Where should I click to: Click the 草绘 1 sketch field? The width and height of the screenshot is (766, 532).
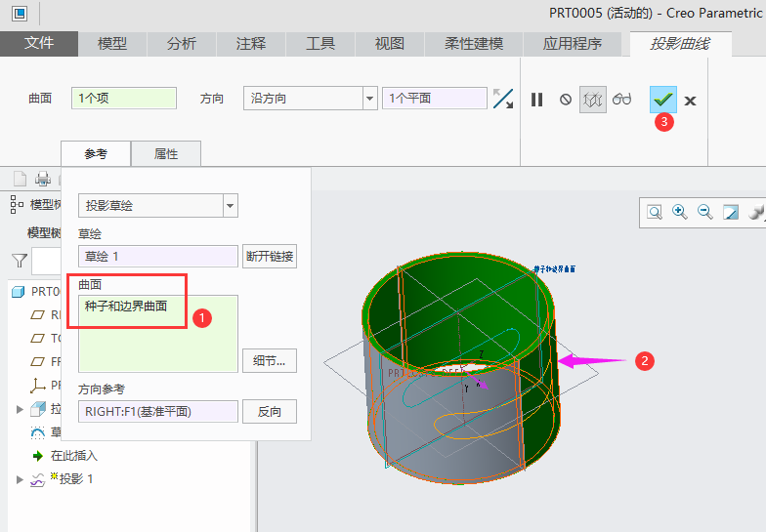click(158, 256)
